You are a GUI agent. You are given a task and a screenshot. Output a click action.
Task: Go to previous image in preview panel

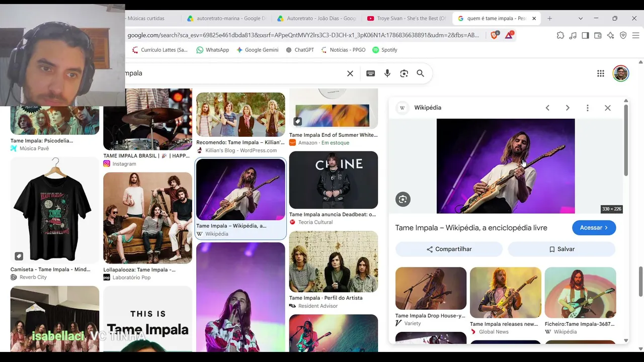click(547, 108)
